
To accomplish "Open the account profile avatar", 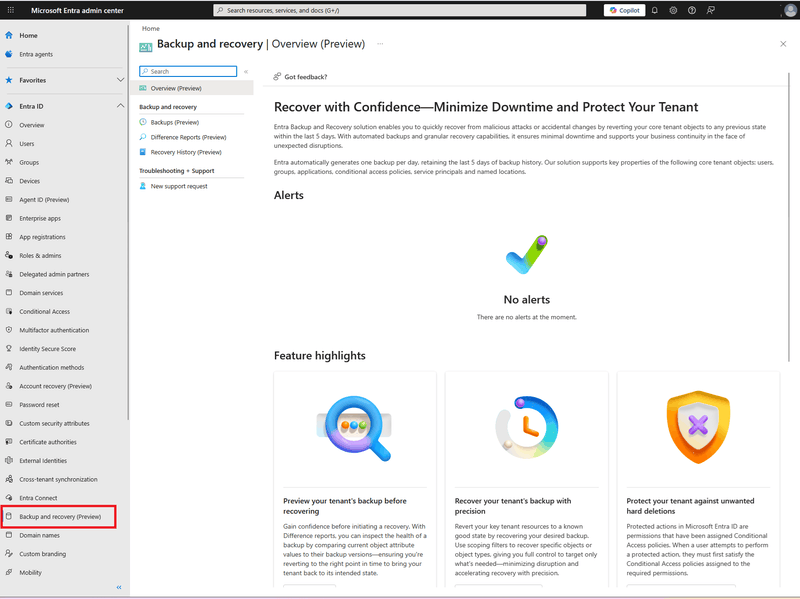I will (x=790, y=10).
